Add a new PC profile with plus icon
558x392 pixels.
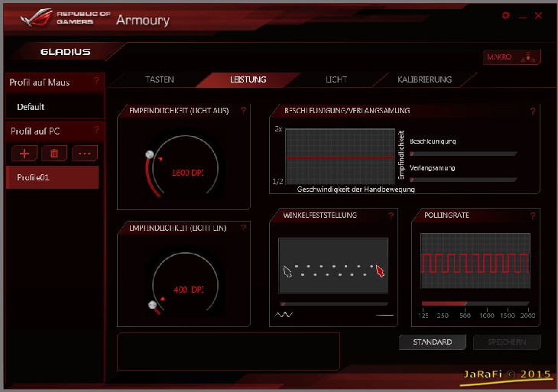click(x=24, y=154)
